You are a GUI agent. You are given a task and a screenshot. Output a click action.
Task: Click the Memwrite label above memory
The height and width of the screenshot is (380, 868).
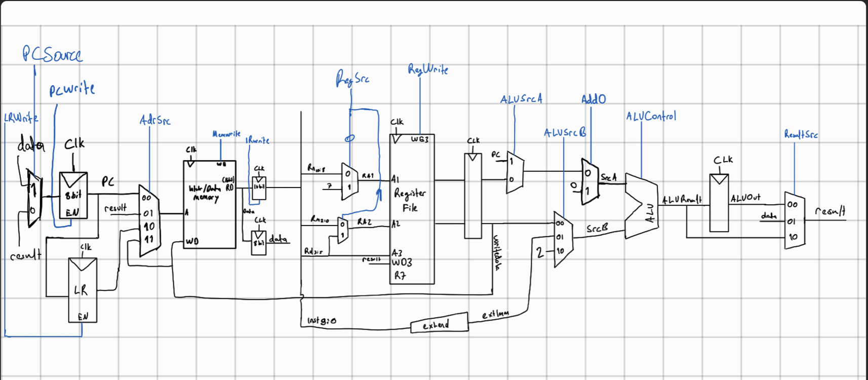(226, 134)
